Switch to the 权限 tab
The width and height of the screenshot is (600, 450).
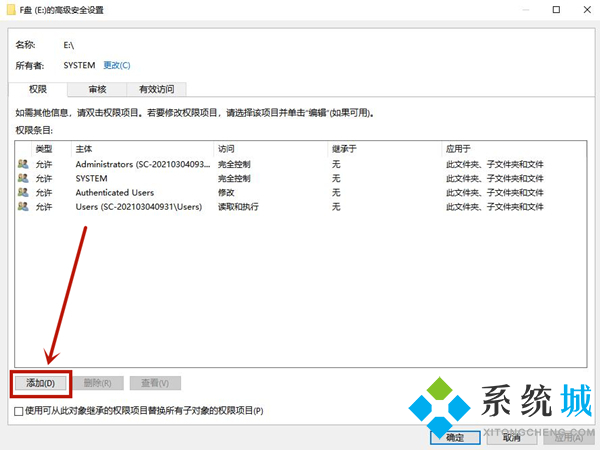[38, 89]
